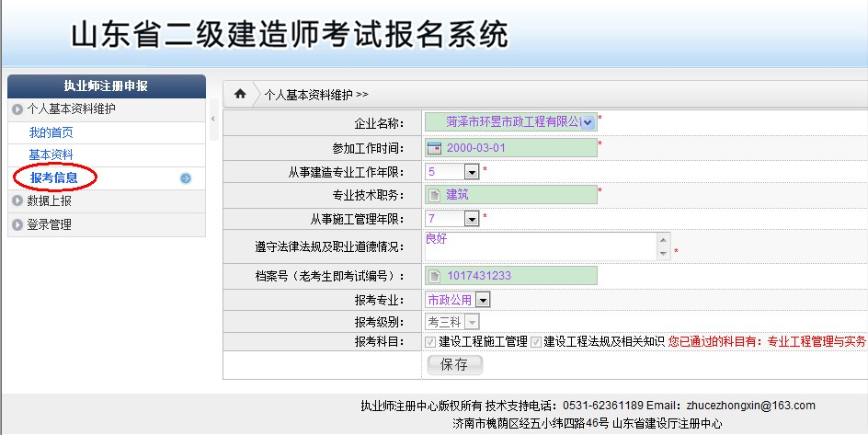Click the 山东省二级建造师考试报名系统 title
This screenshot has width=868, height=435.
(289, 35)
